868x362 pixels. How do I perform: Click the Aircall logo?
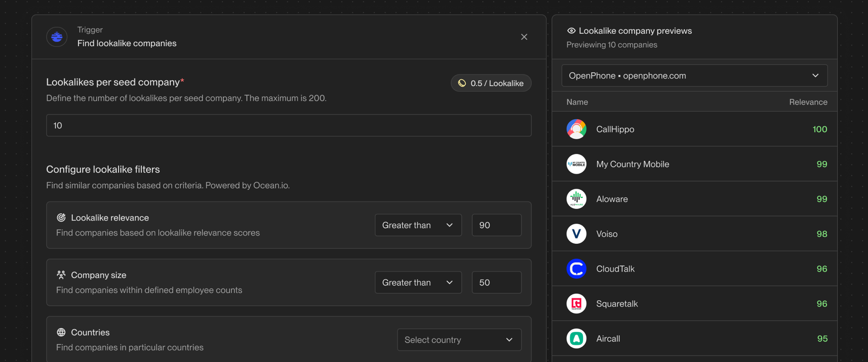(x=576, y=338)
